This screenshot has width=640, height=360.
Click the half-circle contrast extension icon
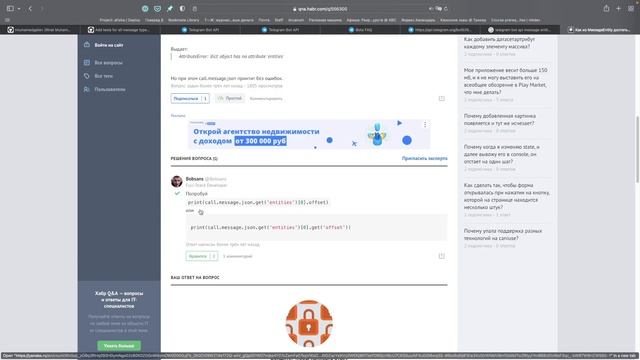click(x=182, y=8)
